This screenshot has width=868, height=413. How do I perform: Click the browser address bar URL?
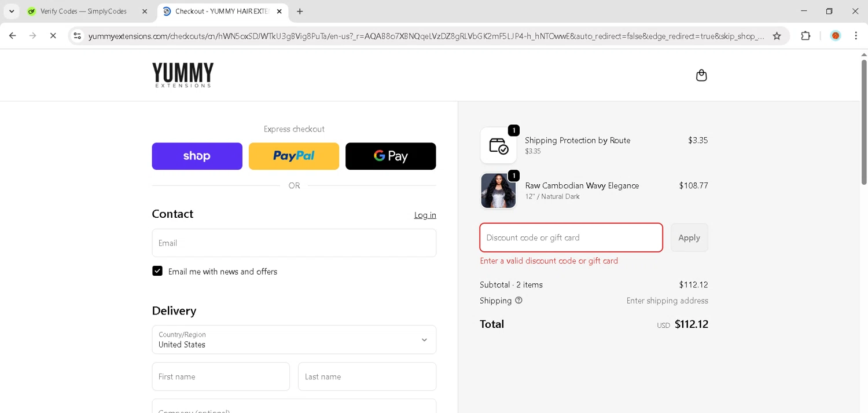[426, 36]
